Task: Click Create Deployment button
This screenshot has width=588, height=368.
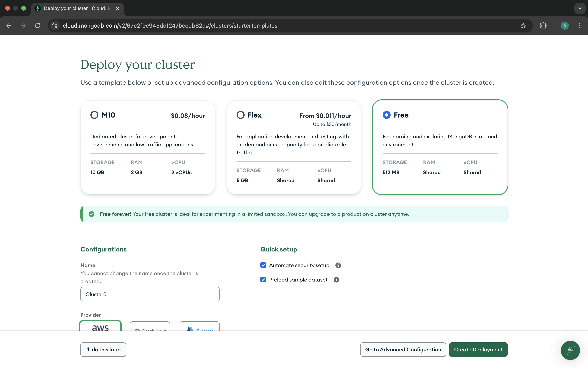Action: click(478, 350)
